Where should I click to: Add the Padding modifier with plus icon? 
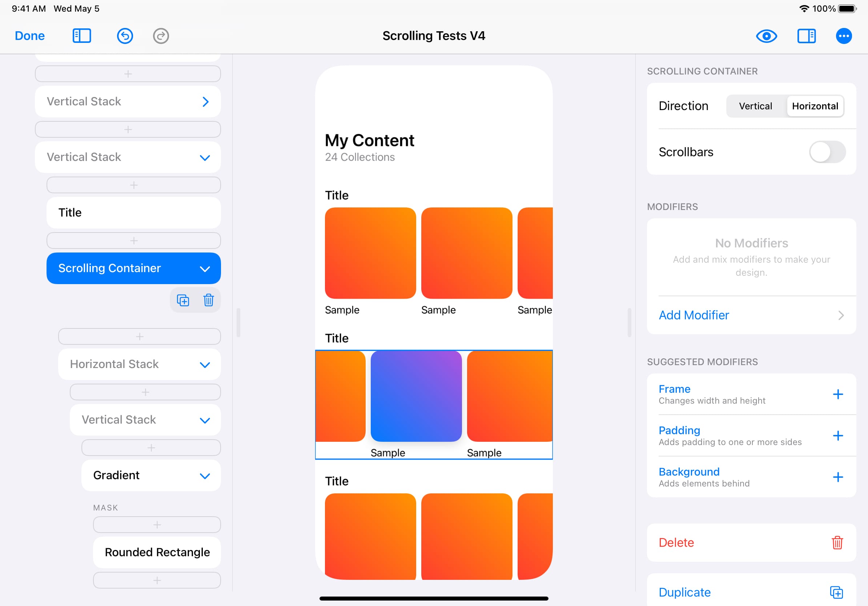coord(838,436)
